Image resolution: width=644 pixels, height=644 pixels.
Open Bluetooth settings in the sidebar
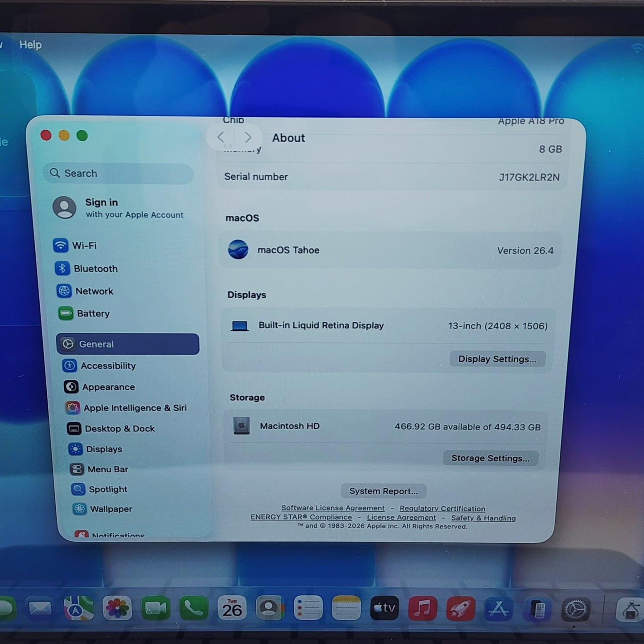coord(86,268)
